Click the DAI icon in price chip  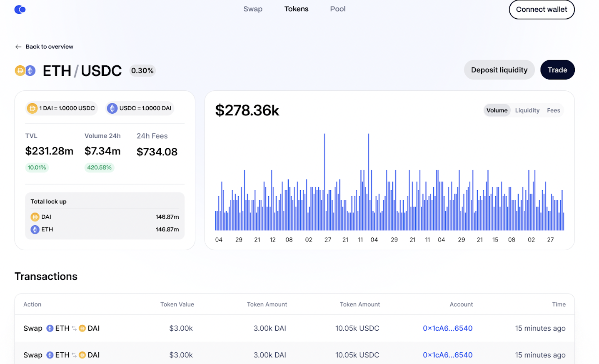(x=32, y=108)
